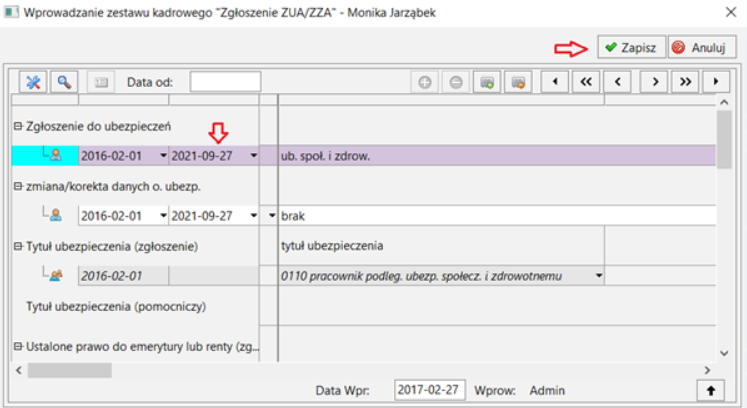Open 2016-02-01 date dropdown in brak row

[x=163, y=216]
